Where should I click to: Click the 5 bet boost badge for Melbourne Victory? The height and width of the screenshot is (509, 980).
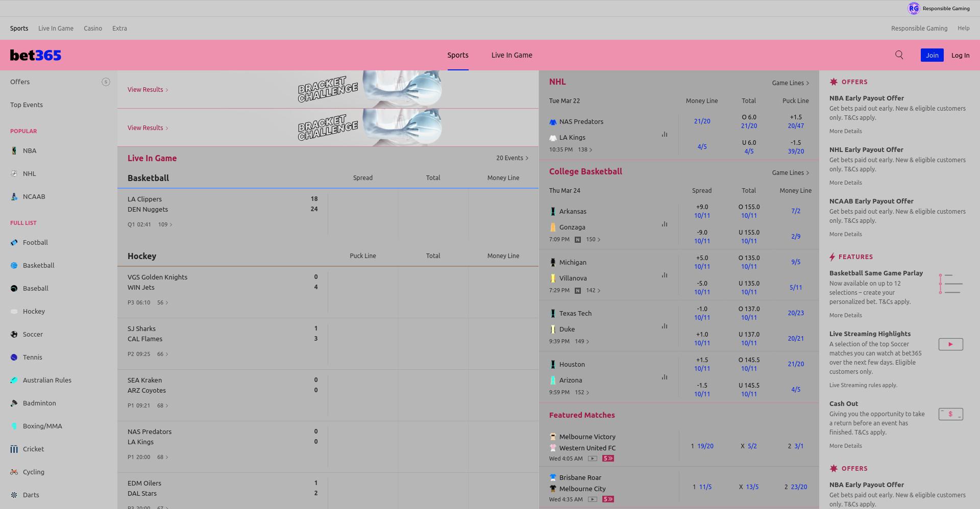pos(608,459)
